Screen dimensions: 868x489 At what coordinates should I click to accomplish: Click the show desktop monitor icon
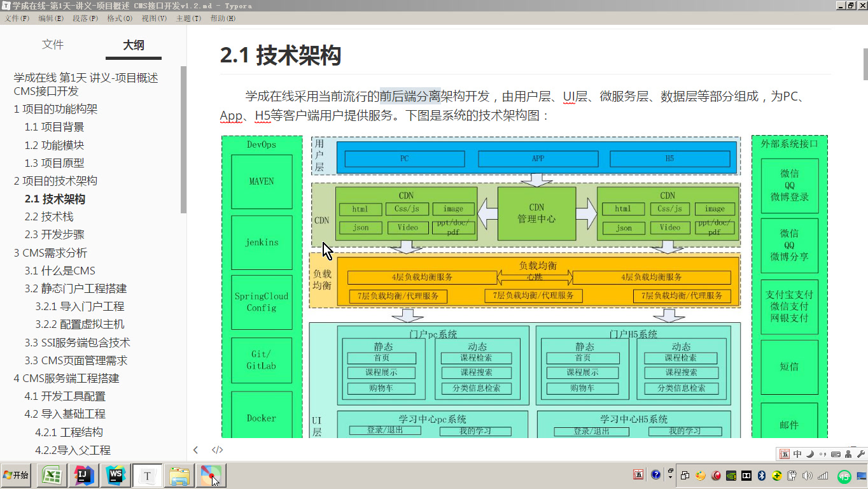(861, 476)
